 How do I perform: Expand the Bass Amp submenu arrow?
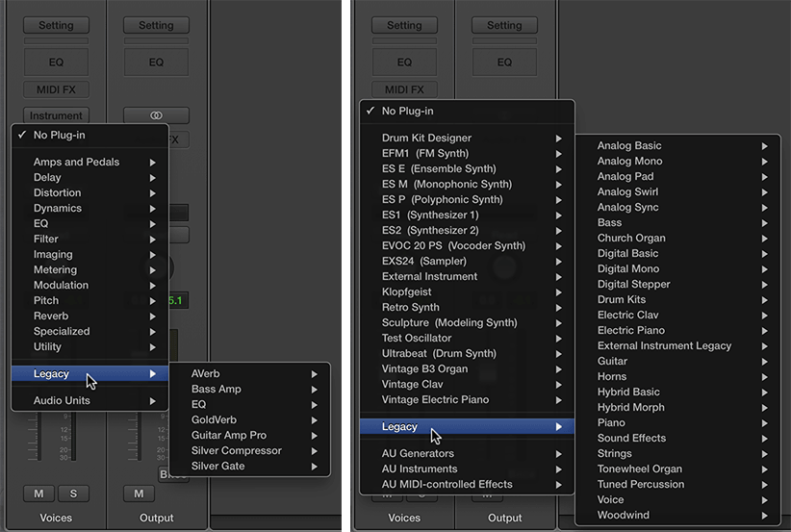[315, 390]
